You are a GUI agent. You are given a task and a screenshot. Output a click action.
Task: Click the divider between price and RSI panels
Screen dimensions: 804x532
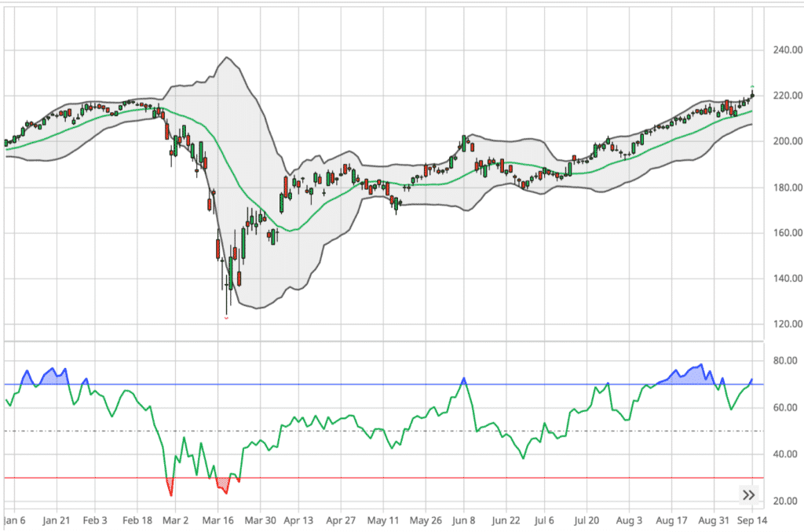[393, 342]
